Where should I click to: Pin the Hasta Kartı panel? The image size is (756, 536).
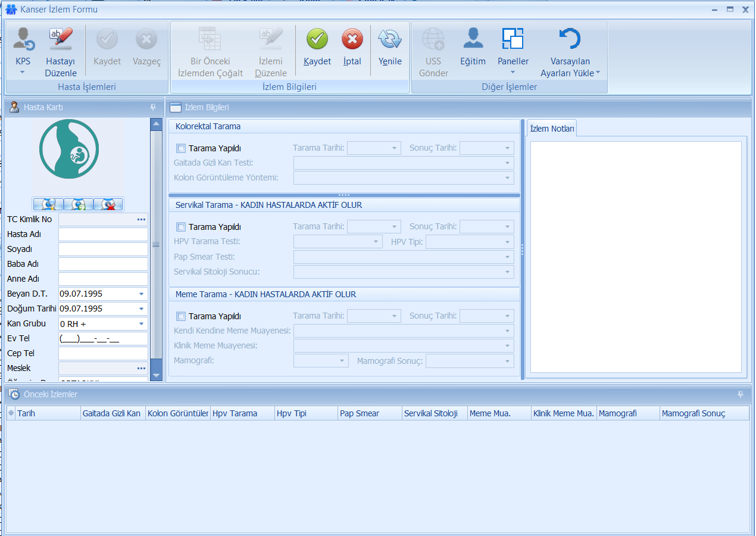(x=153, y=107)
